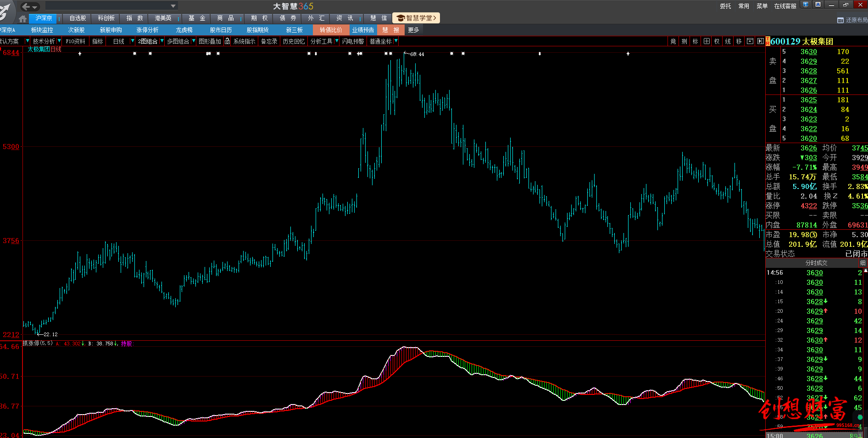Screen dimensions: 868x438
Task: Click 图形叠加 chart overlay button
Action: pos(210,41)
